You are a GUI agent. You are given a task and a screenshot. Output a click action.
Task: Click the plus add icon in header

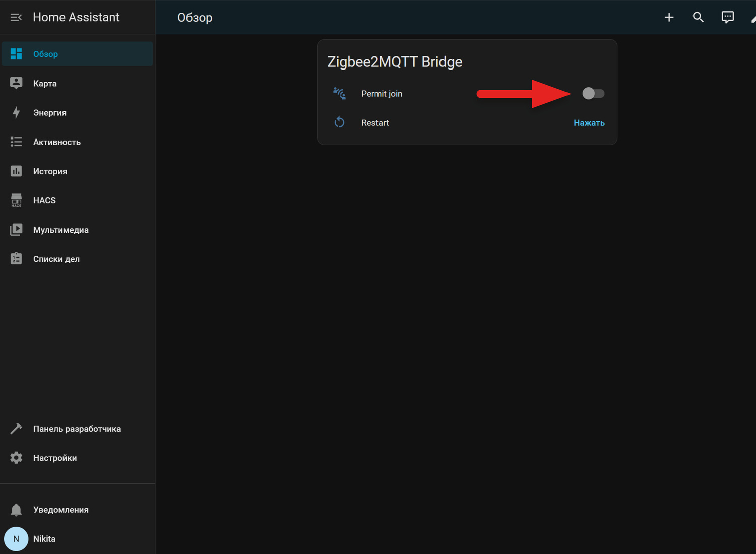(x=669, y=17)
